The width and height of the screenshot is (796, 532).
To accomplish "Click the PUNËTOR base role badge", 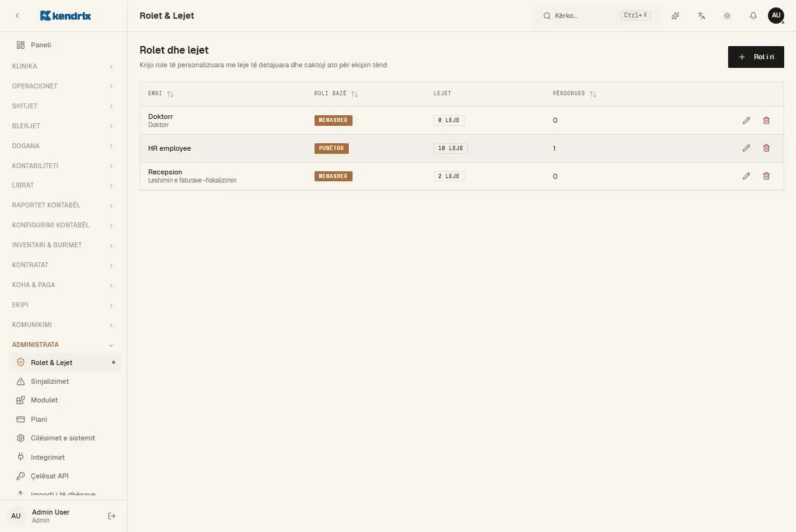I will pyautogui.click(x=331, y=148).
